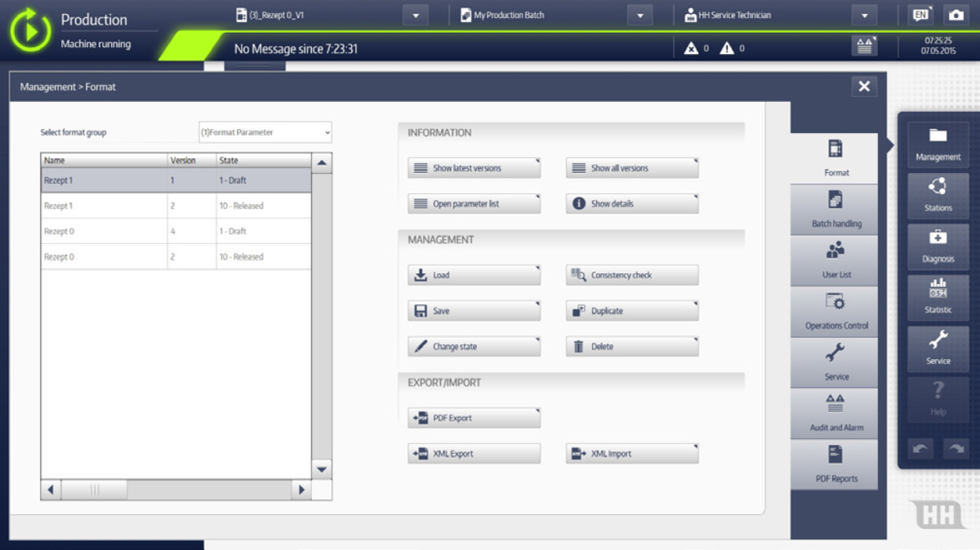Open the recipe Rezept 0_V1 dropdown arrow
The width and height of the screenshot is (980, 550).
[x=416, y=16]
